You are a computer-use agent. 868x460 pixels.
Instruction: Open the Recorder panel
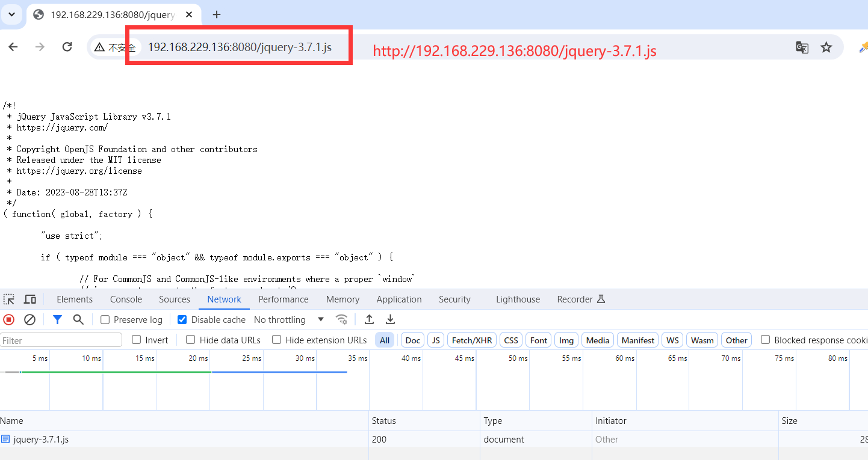(x=581, y=299)
